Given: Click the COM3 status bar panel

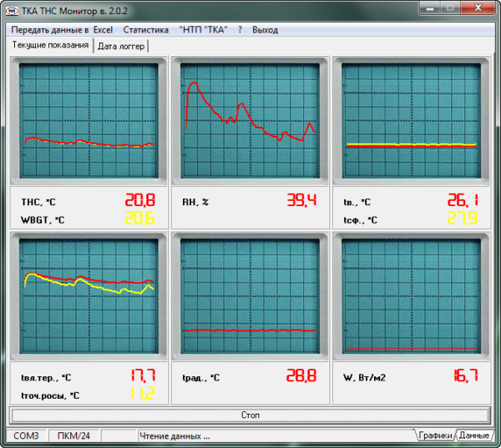Looking at the screenshot, I should coord(26,435).
